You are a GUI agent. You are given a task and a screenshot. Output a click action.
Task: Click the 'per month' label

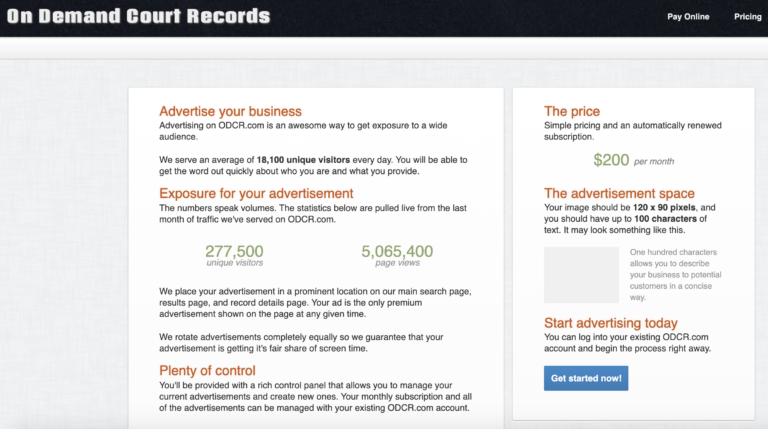coord(654,162)
